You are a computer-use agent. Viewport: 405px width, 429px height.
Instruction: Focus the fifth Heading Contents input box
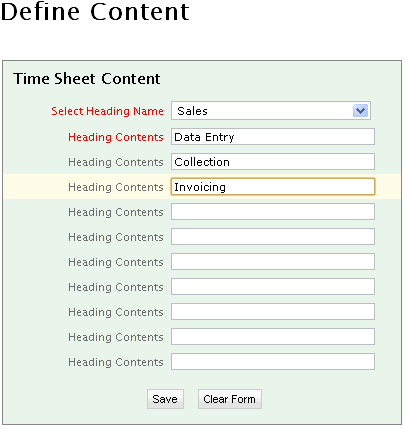[x=273, y=237]
